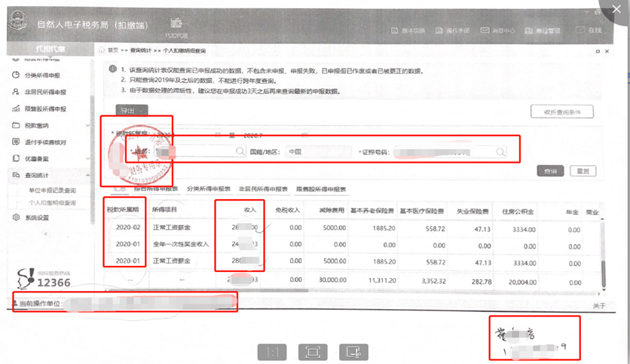Switch to the 非居民所得申报表 tab

(x=263, y=189)
